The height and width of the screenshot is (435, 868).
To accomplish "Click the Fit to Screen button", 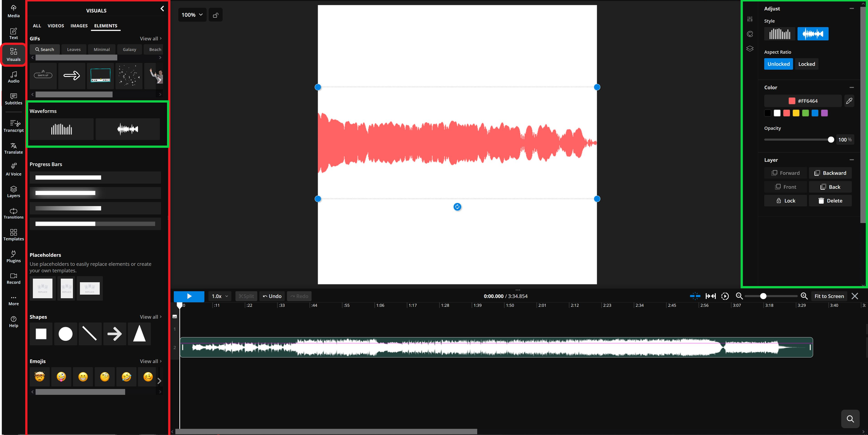I will click(x=829, y=296).
